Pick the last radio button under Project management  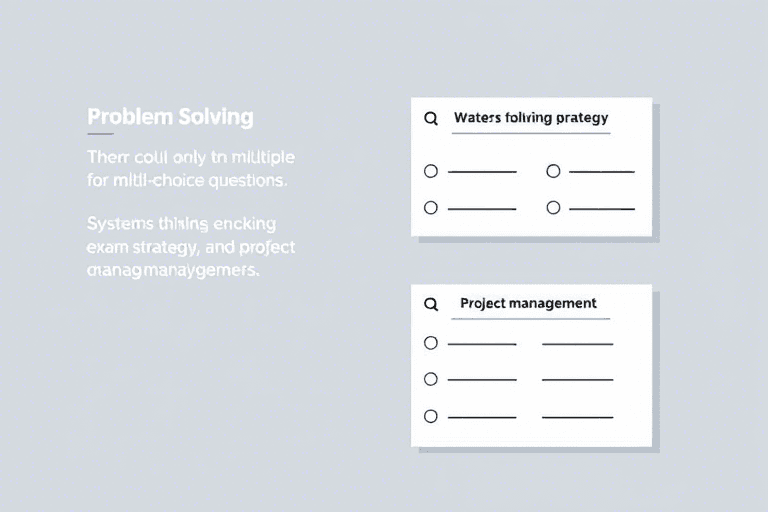pyautogui.click(x=431, y=416)
